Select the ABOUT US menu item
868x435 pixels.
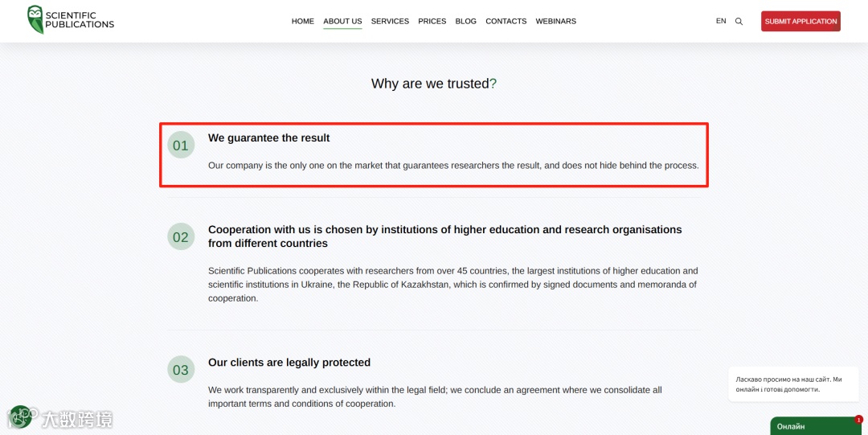[342, 21]
